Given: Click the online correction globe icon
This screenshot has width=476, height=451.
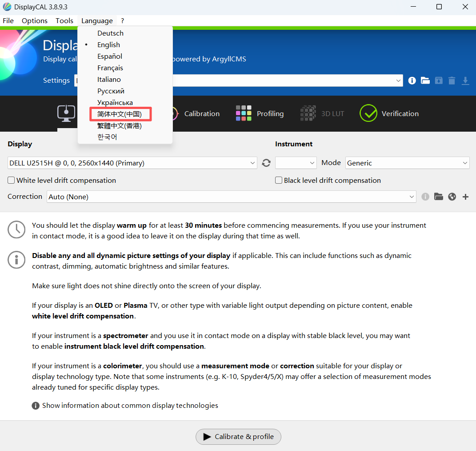Looking at the screenshot, I should click(452, 197).
